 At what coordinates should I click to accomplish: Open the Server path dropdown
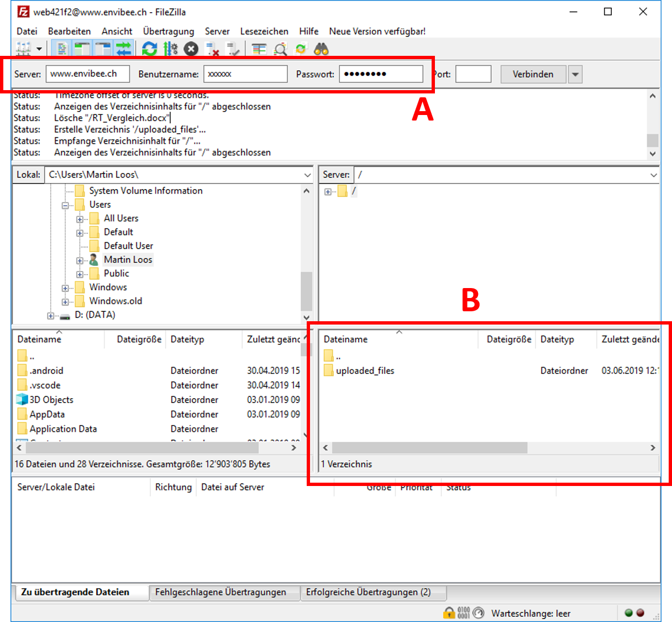pyautogui.click(x=654, y=175)
